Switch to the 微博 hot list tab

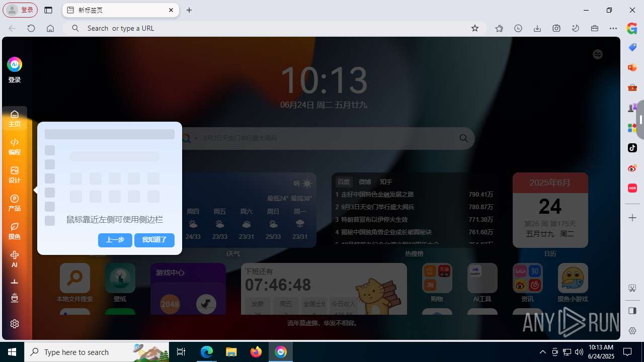point(365,182)
